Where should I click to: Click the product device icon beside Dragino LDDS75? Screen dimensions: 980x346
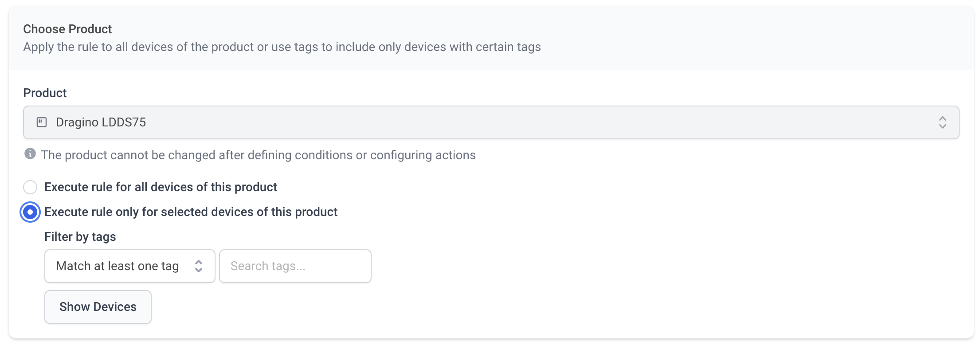pyautogui.click(x=42, y=122)
